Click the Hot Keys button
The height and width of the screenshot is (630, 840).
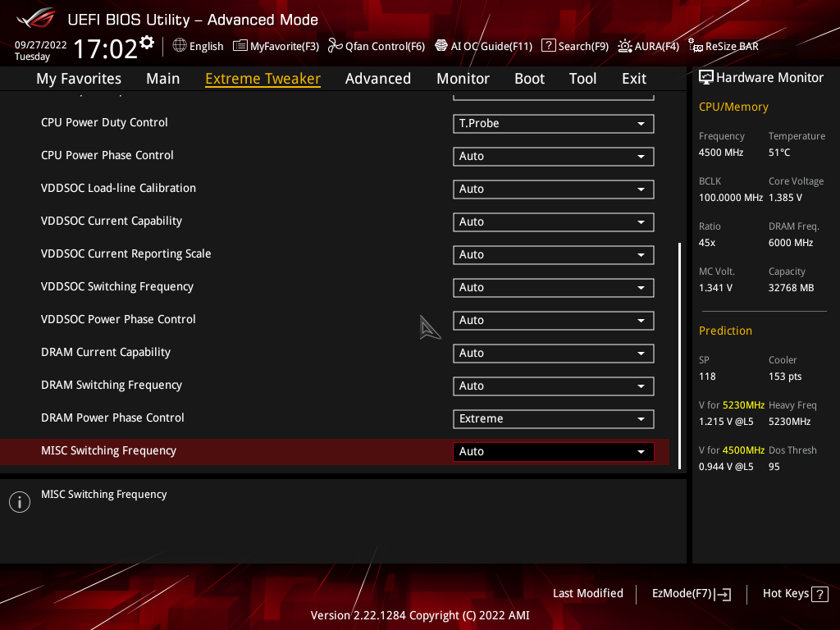click(795, 594)
